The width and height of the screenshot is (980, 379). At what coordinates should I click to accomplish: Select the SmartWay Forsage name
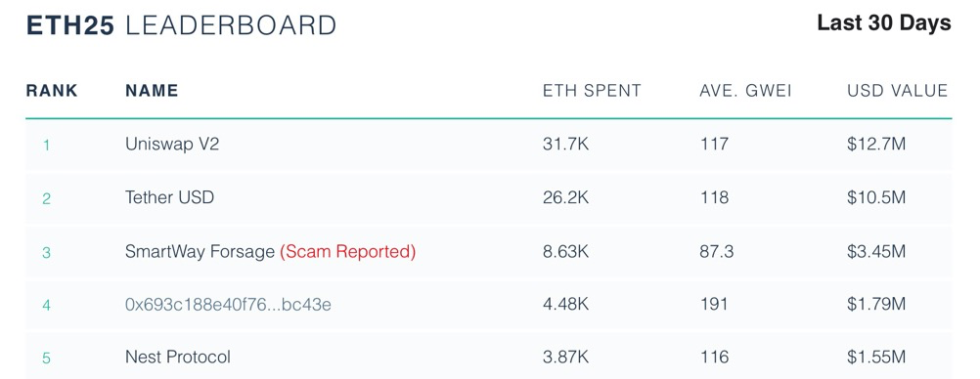tap(200, 252)
